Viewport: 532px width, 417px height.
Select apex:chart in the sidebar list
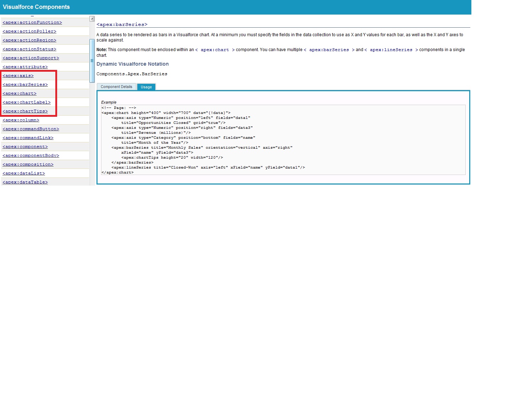click(x=20, y=93)
